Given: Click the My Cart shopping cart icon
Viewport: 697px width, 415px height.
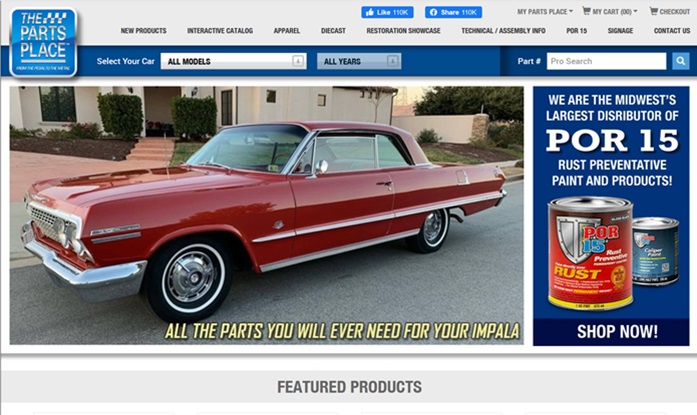Looking at the screenshot, I should (x=586, y=11).
